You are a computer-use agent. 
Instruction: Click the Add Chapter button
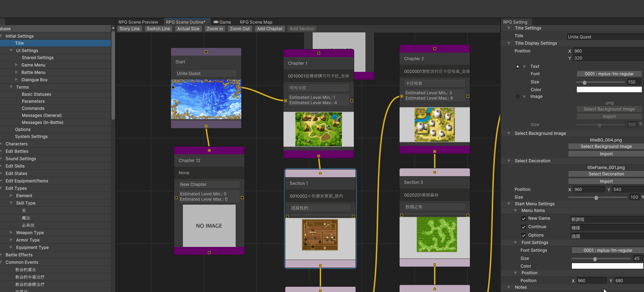(270, 29)
